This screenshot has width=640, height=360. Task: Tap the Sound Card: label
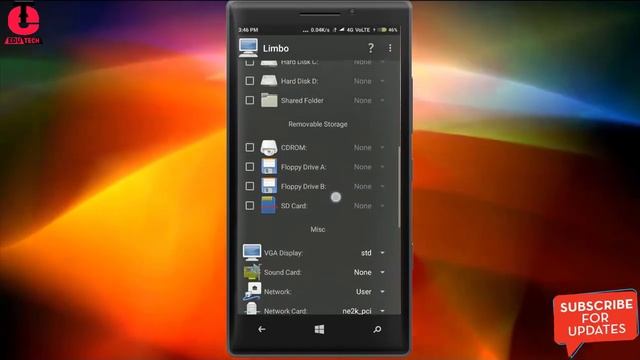[x=282, y=272]
